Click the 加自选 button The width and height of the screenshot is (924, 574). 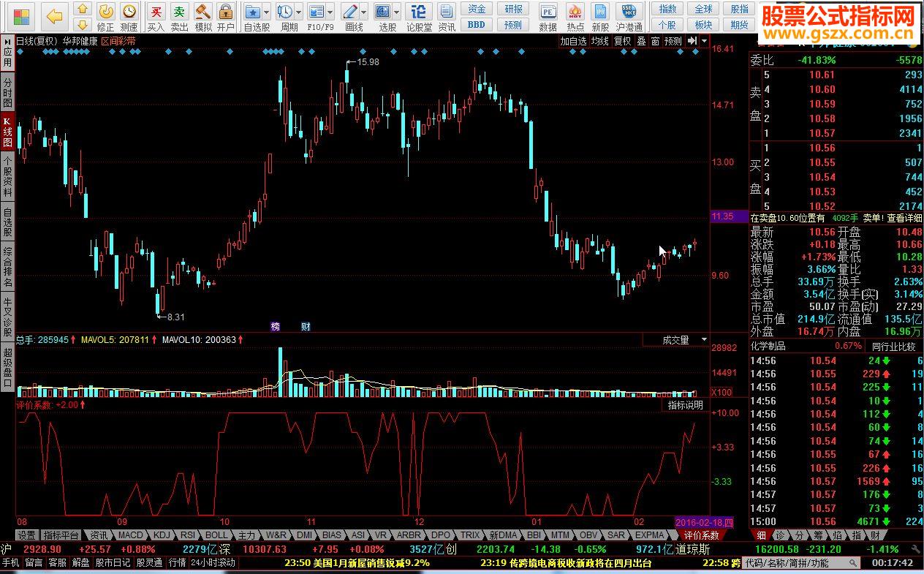click(574, 42)
